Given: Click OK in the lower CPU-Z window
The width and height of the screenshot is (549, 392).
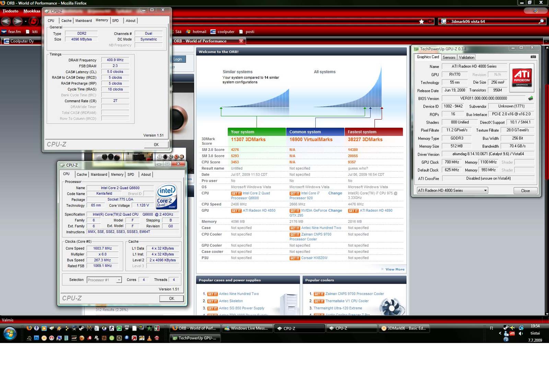Looking at the screenshot, I should [172, 298].
